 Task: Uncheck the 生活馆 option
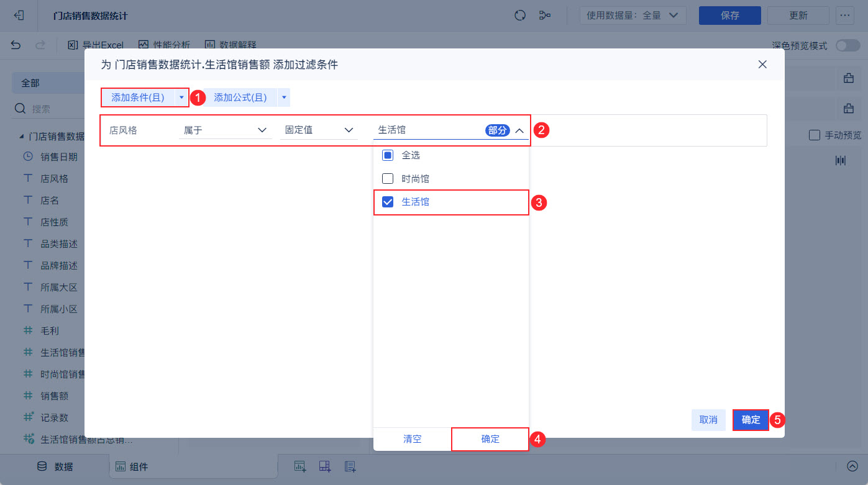(x=388, y=202)
